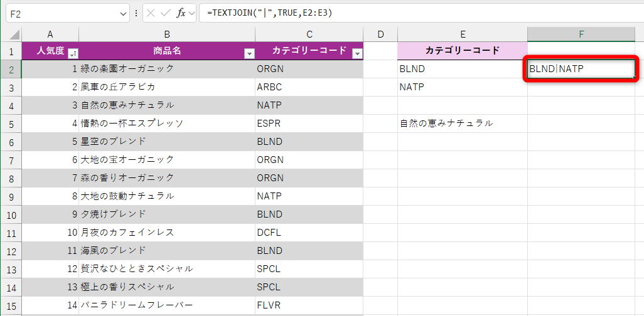Select cell C13 containing SPCL
The height and width of the screenshot is (316, 644).
pyautogui.click(x=309, y=268)
